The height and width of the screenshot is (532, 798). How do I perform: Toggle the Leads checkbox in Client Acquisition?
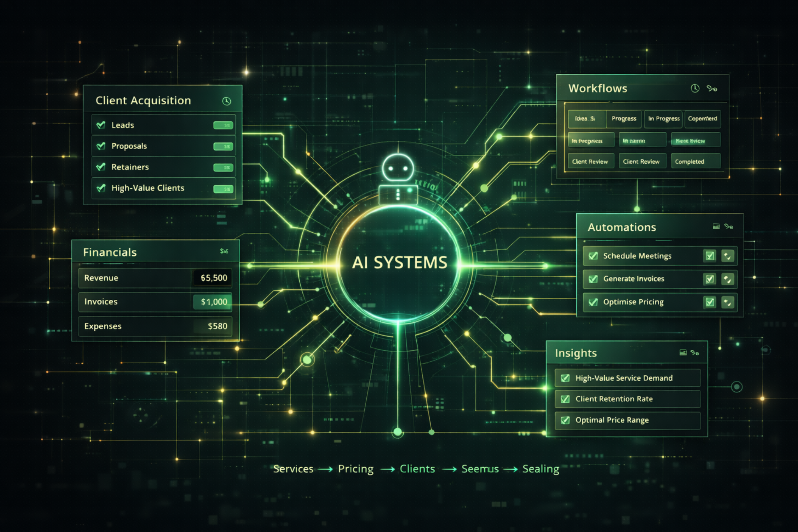click(101, 125)
